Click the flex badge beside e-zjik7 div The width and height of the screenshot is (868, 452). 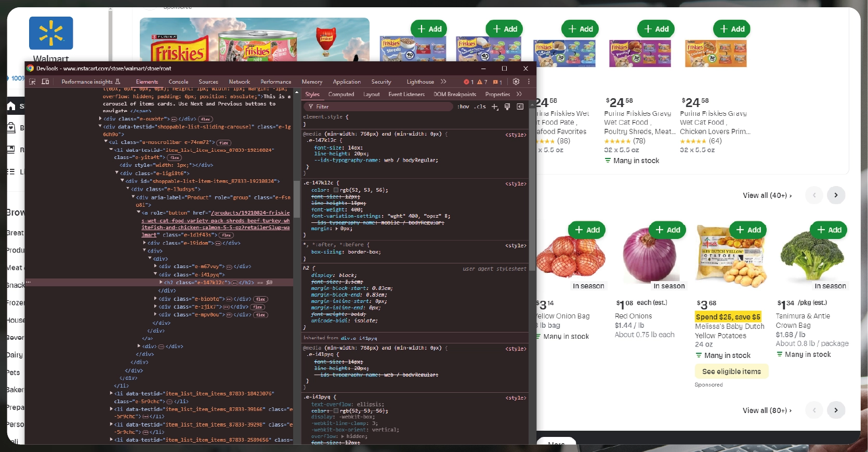point(257,307)
